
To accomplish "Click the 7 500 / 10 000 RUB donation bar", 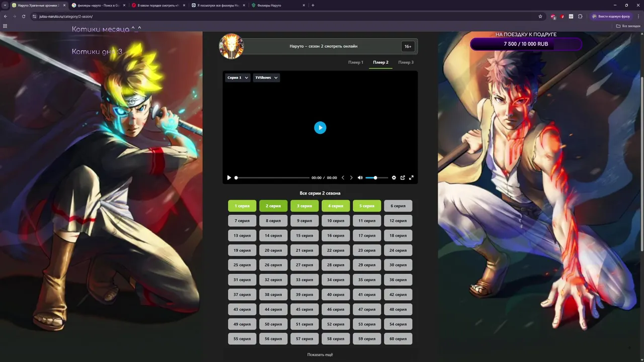I will coord(526,44).
